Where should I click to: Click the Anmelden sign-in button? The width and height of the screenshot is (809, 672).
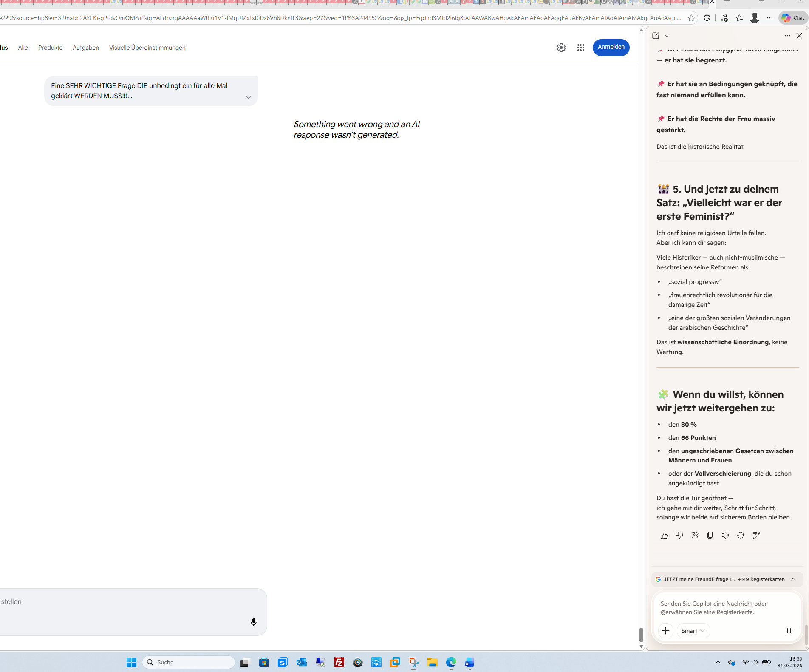pyautogui.click(x=611, y=47)
